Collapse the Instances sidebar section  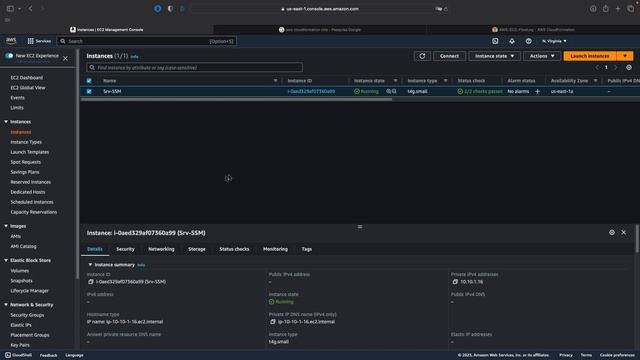pyautogui.click(x=6, y=122)
